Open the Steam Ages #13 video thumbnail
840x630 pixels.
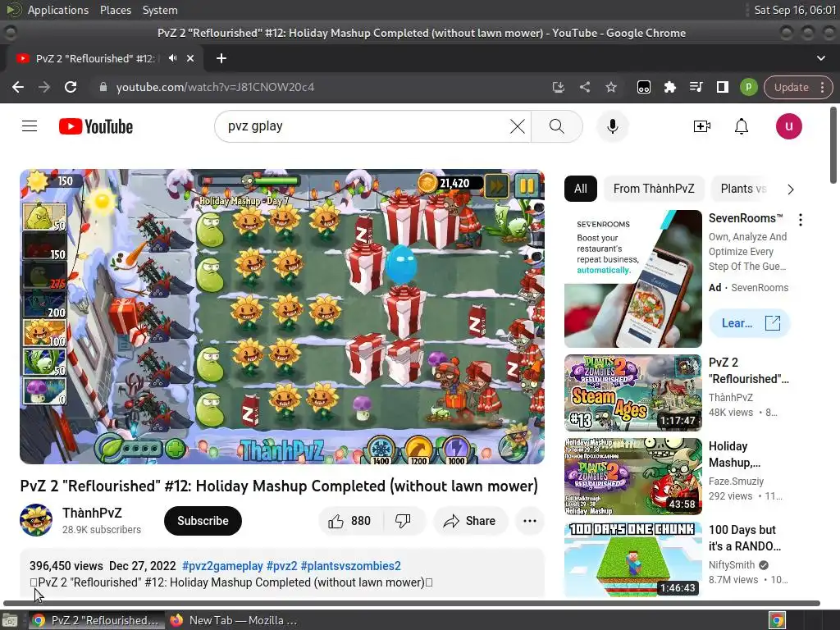pos(632,393)
